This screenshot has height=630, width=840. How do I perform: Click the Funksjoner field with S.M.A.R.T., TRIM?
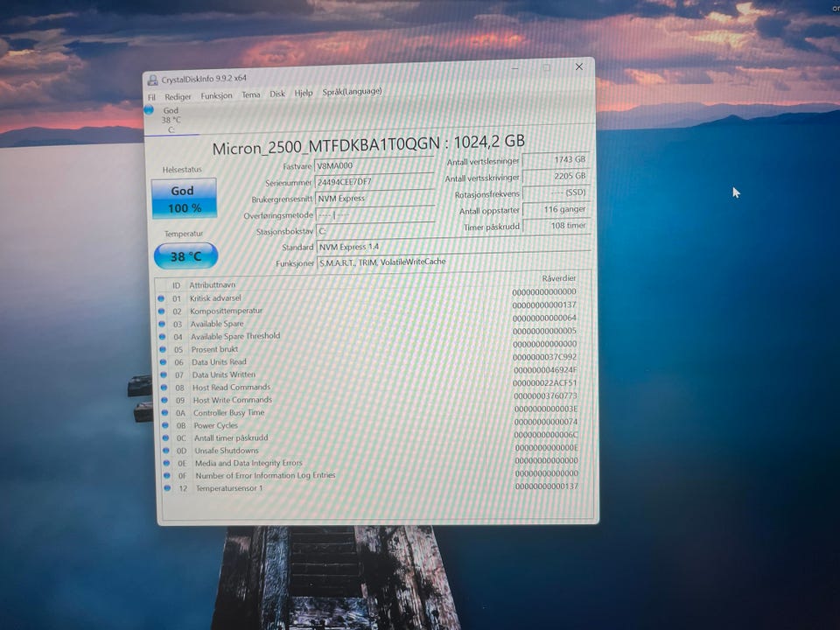coord(454,262)
